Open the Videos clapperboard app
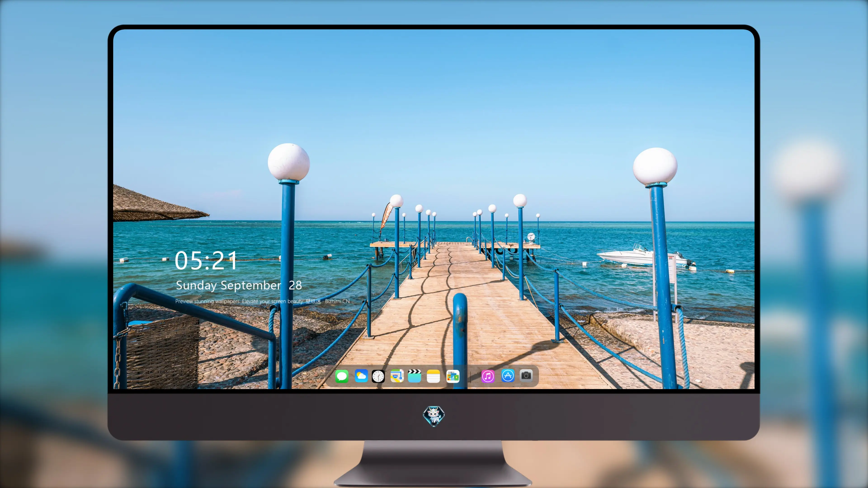This screenshot has height=488, width=868. (x=415, y=376)
